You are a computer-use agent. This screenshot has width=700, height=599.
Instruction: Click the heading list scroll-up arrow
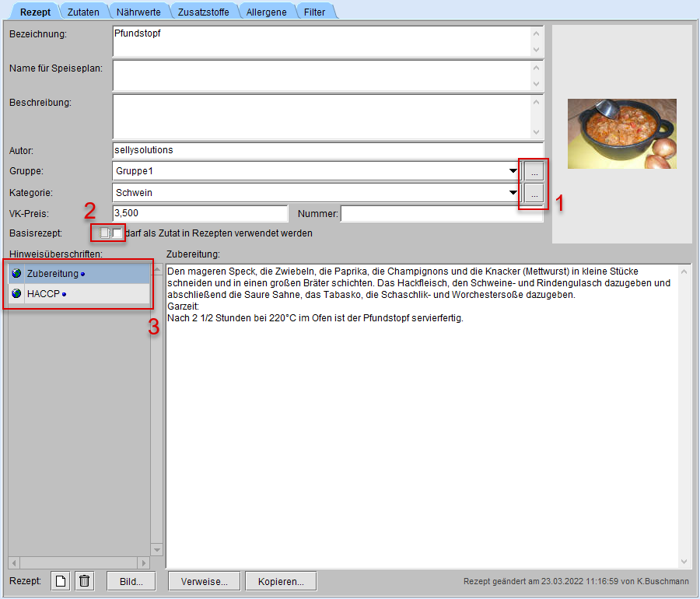pos(156,269)
